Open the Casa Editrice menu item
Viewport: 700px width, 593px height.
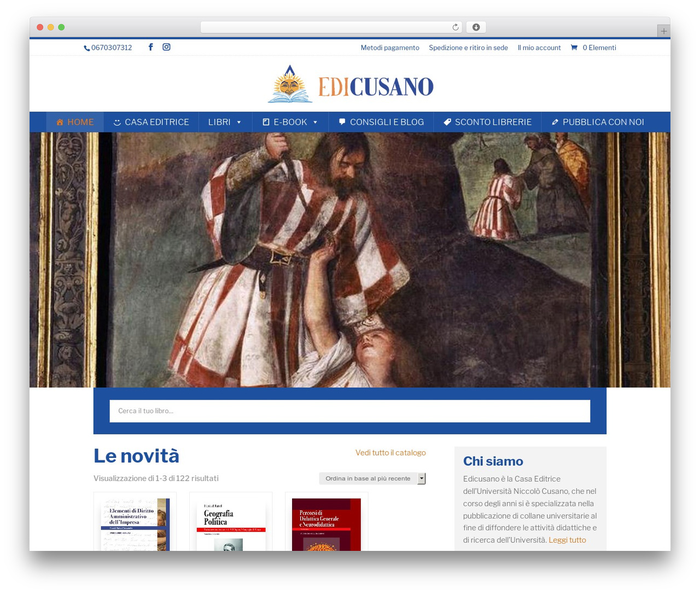151,122
